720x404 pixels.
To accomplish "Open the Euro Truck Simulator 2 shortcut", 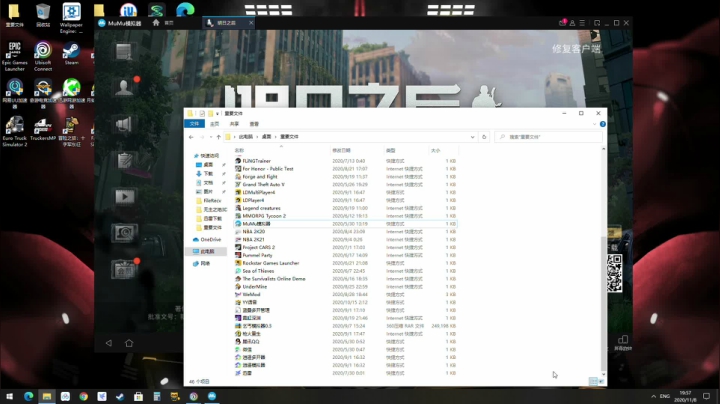I will [15, 132].
